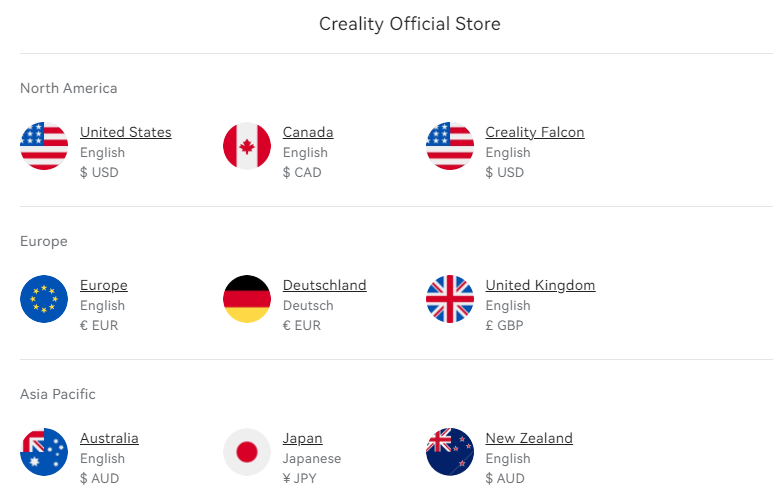Select the Australian flag icon
Screen dimensions: 773x499
[x=44, y=452]
